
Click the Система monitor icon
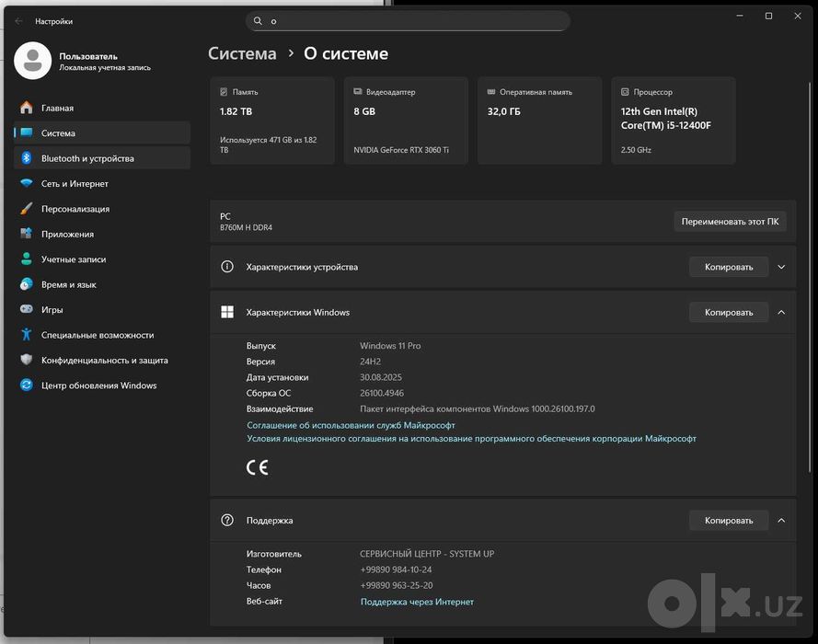(x=26, y=132)
